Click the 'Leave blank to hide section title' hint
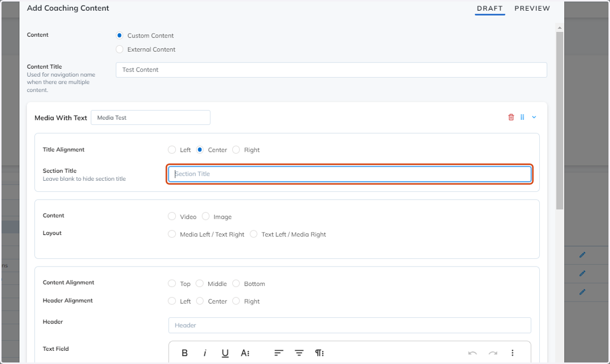The image size is (610, 364). pyautogui.click(x=84, y=179)
